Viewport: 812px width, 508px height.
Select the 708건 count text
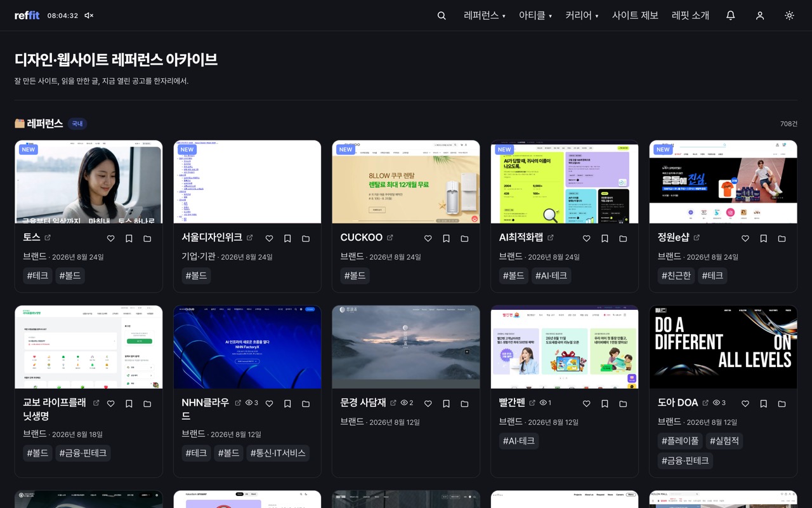(789, 124)
